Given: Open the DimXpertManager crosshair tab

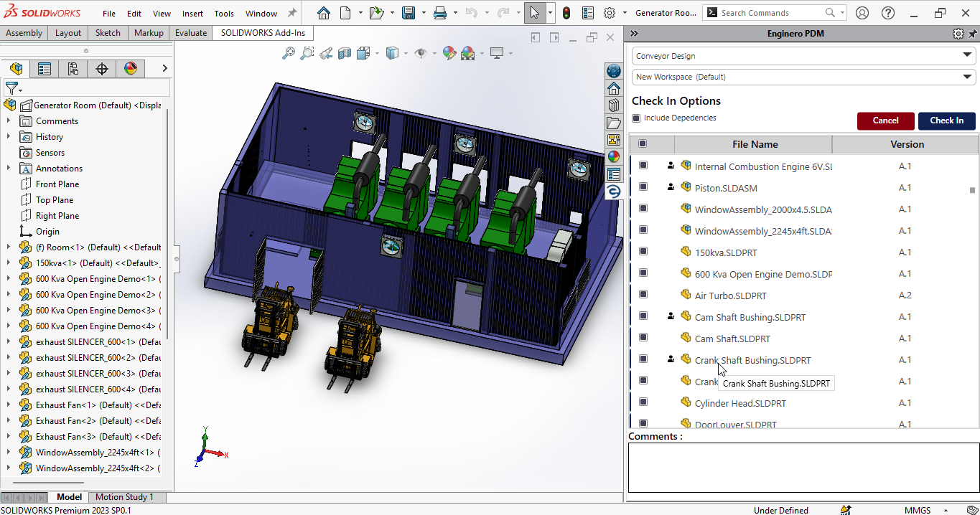Looking at the screenshot, I should coord(102,69).
